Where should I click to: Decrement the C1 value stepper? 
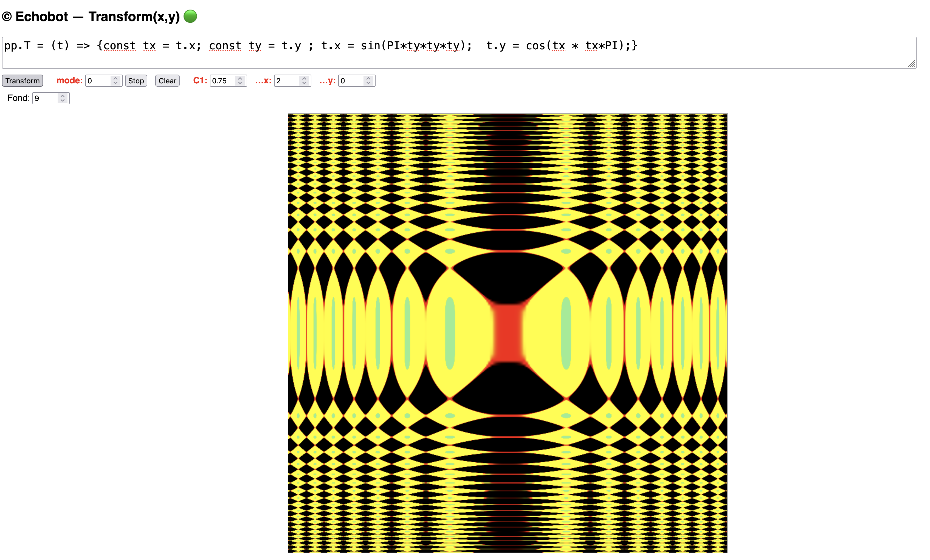tap(240, 83)
